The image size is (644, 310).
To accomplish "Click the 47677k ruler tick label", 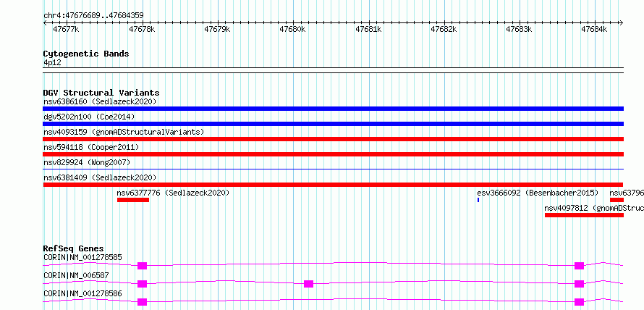I will pos(67,29).
